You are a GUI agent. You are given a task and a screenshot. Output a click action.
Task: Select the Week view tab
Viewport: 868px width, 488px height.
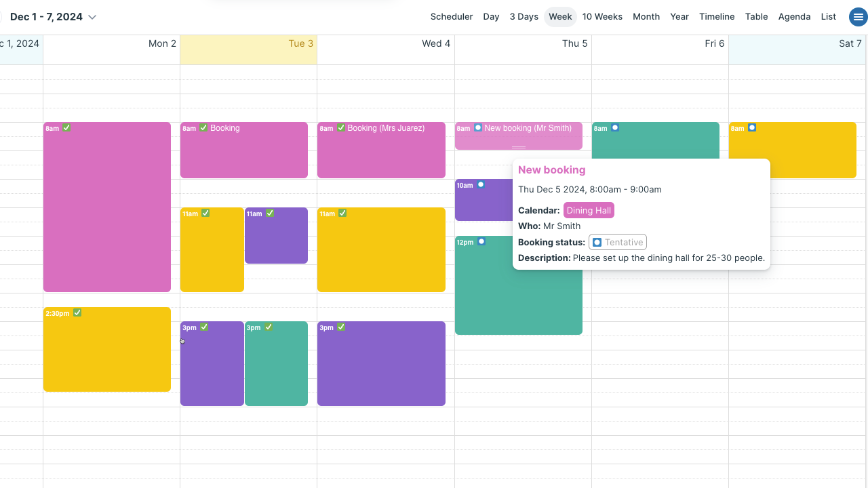click(x=561, y=17)
